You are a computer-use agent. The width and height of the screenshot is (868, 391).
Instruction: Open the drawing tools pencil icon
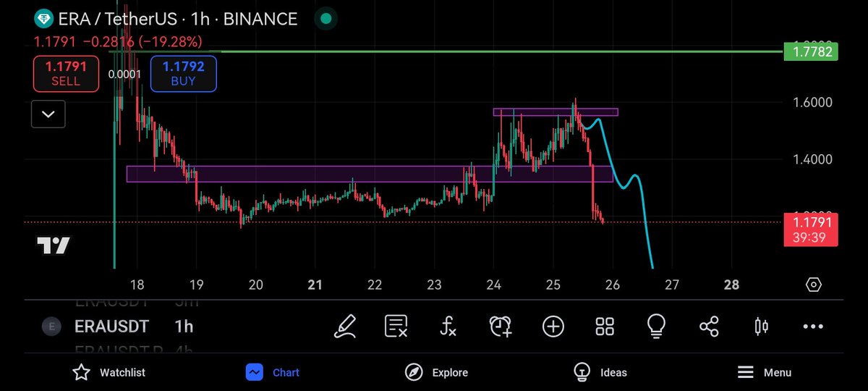pos(345,327)
